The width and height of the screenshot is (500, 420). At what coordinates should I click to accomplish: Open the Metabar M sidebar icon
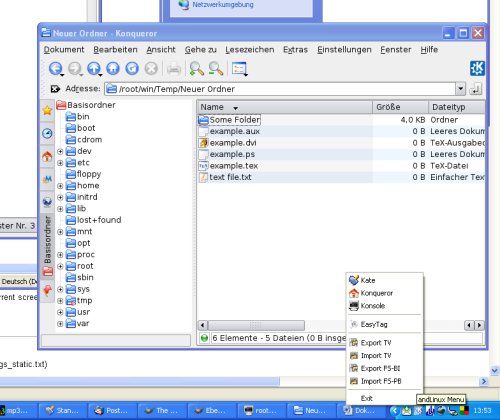point(47,179)
